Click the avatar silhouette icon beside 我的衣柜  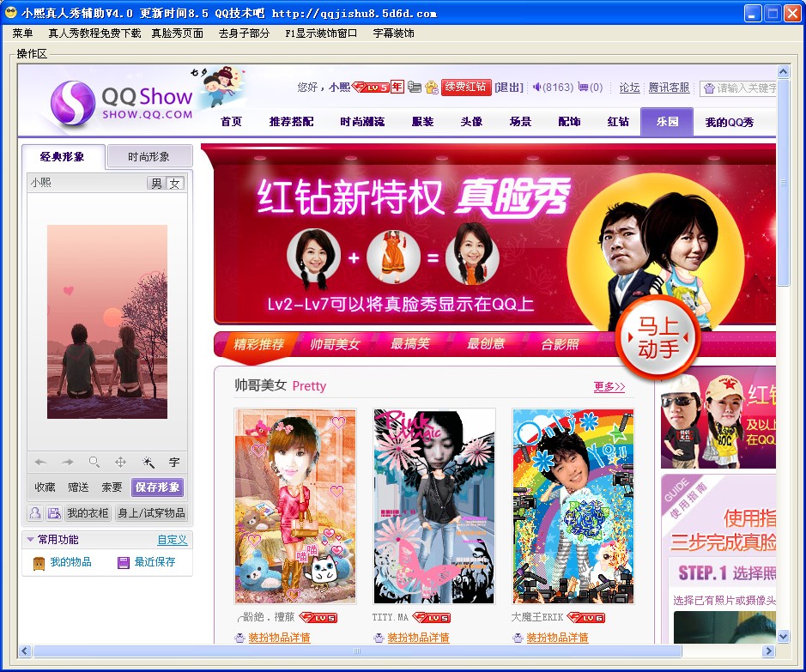pyautogui.click(x=35, y=512)
